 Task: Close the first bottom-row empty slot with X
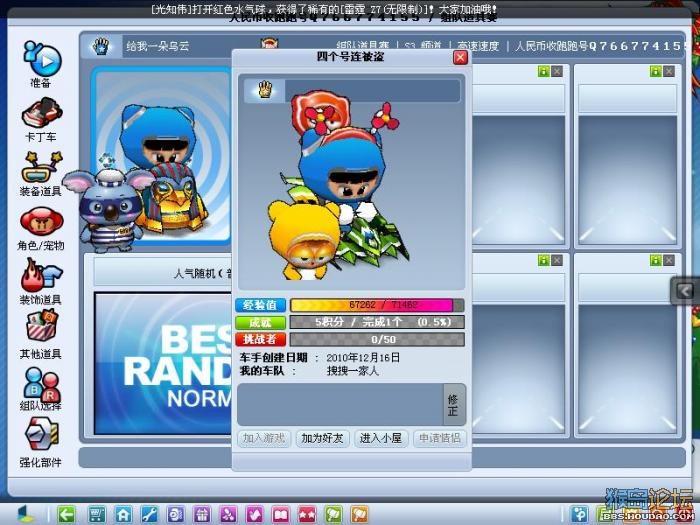(x=557, y=260)
